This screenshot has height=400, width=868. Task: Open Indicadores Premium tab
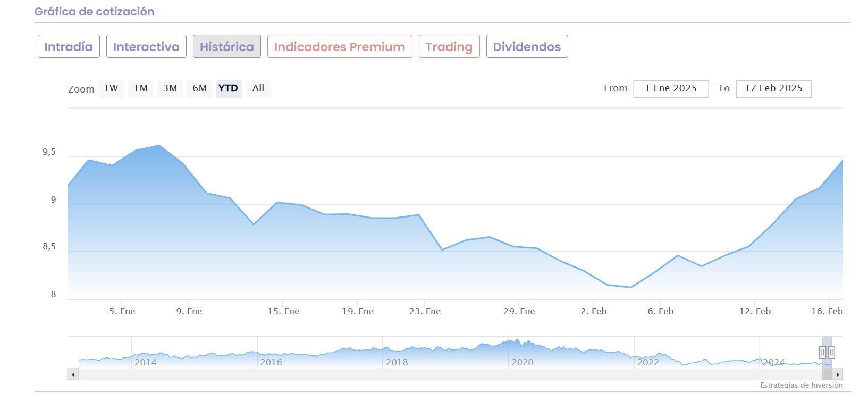(340, 47)
